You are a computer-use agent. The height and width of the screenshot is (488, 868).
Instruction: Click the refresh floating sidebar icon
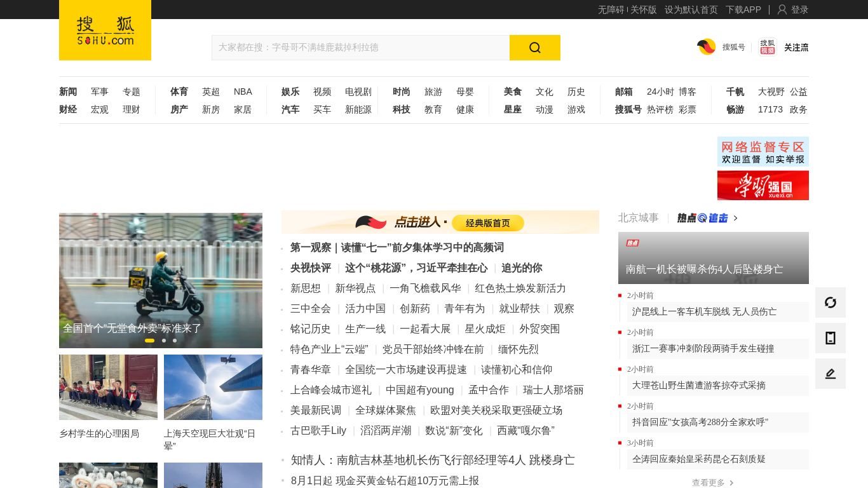831,302
